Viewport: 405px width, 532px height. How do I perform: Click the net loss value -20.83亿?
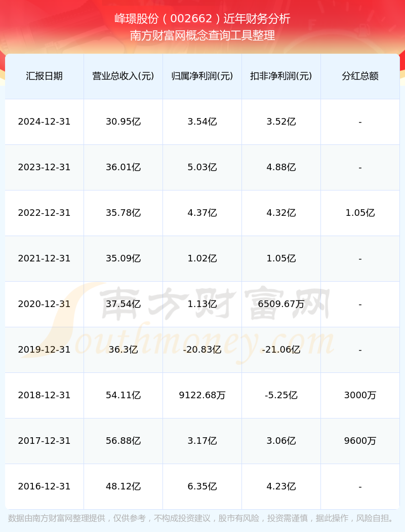pyautogui.click(x=202, y=350)
